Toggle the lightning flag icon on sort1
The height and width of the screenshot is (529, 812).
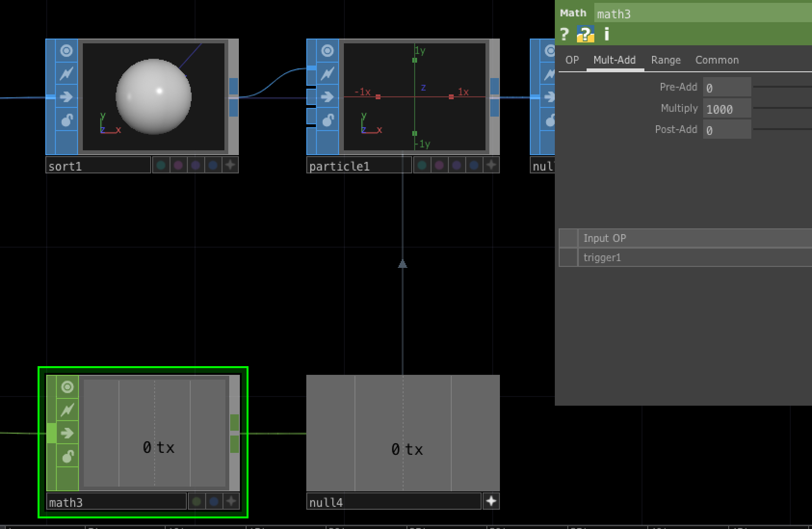[66, 74]
